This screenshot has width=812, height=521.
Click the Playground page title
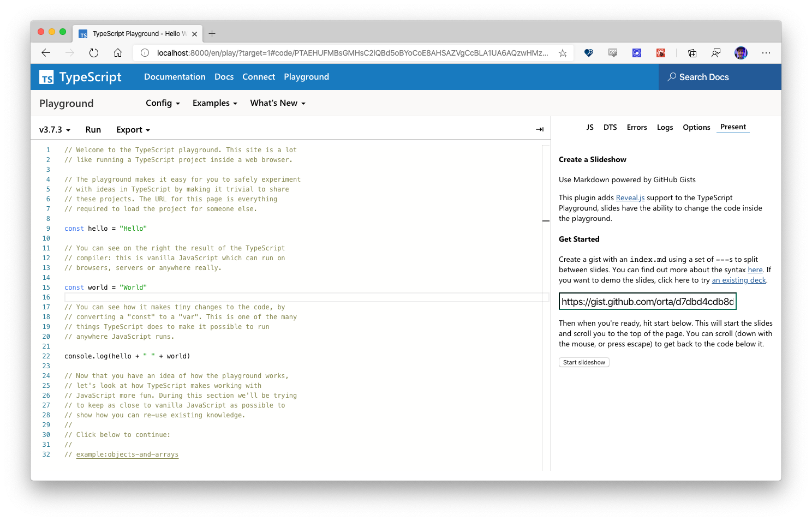(x=67, y=104)
